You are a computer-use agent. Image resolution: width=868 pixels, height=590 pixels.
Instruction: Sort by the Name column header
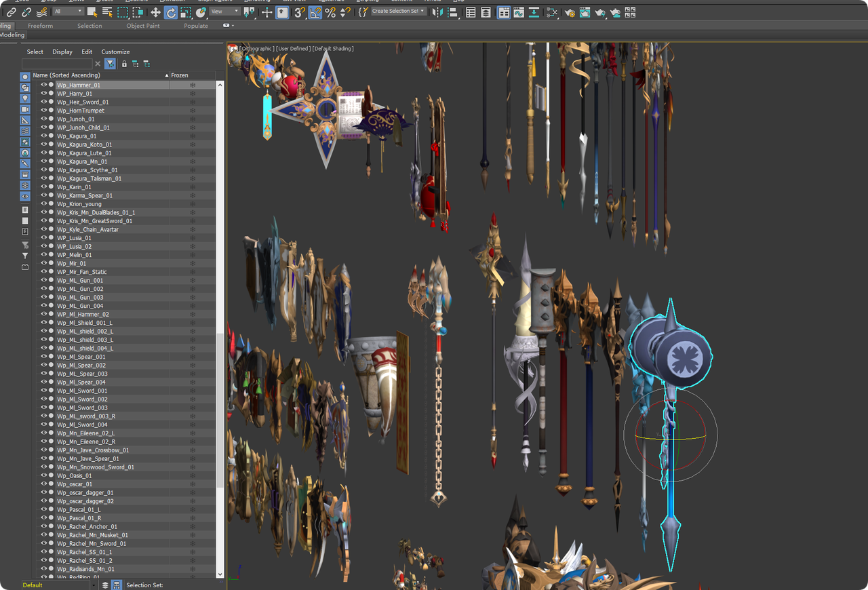(100, 75)
